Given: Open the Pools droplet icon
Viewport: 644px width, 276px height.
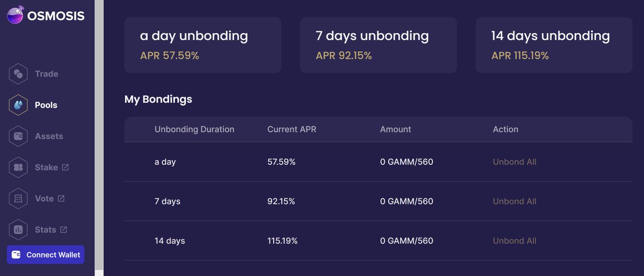Looking at the screenshot, I should point(18,105).
